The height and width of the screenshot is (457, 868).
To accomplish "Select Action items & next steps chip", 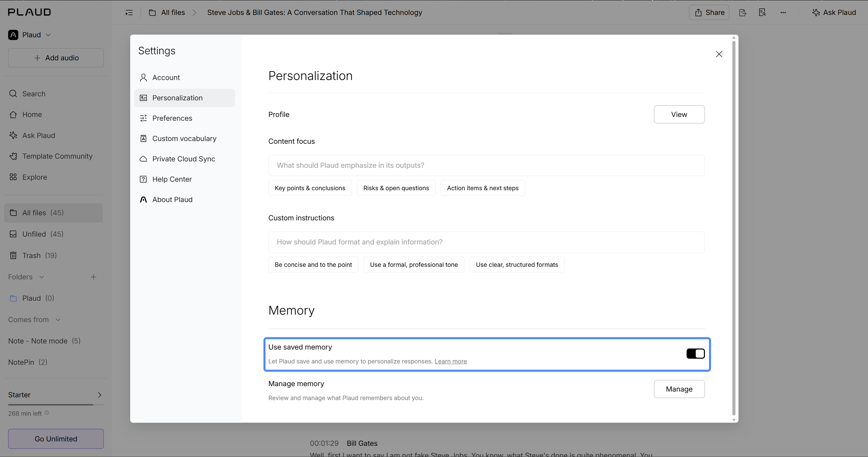I will [483, 188].
